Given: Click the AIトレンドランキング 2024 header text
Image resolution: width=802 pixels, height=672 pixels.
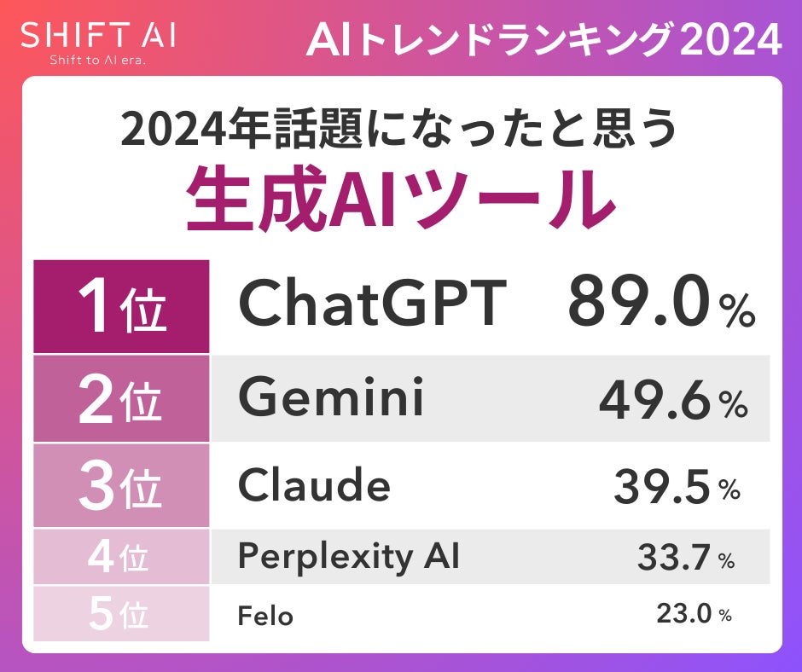Looking at the screenshot, I should point(544,39).
